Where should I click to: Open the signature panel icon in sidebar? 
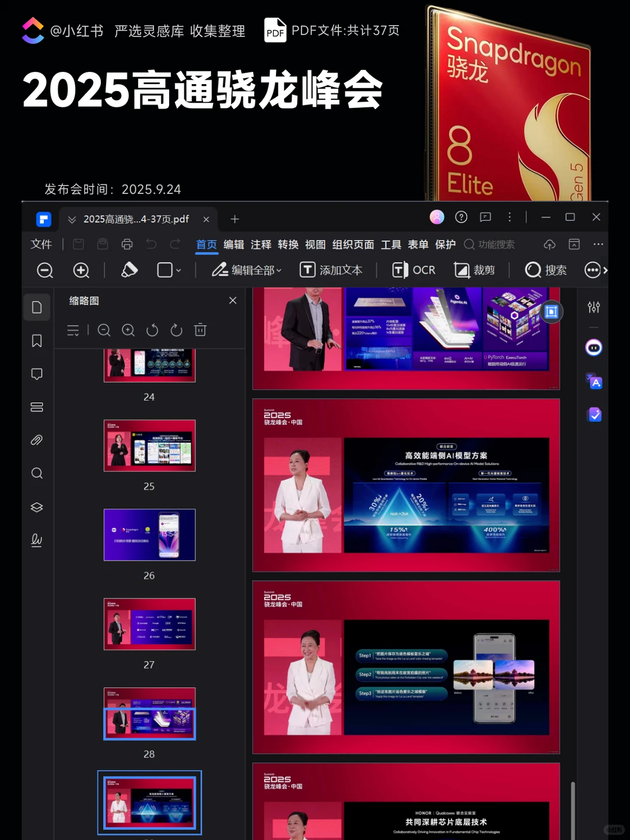click(37, 540)
